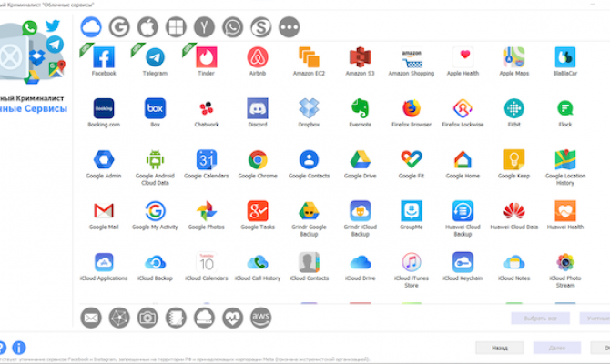The height and width of the screenshot is (364, 610).
Task: Select Evernote service
Action: (x=361, y=108)
